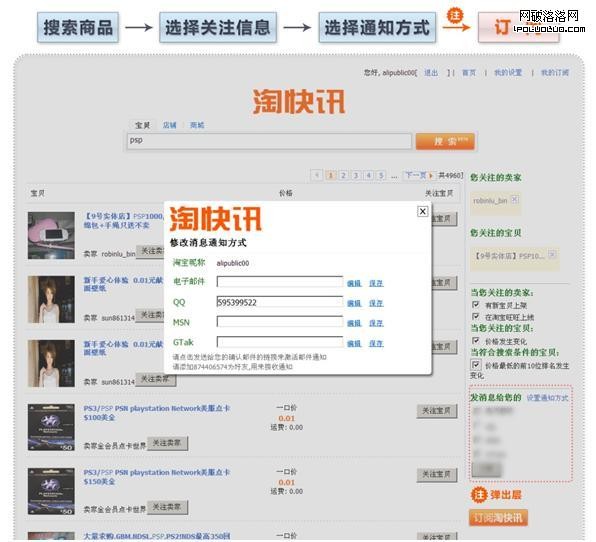Image resolution: width=596 pixels, height=542 pixels.
Task: Open the 设置通知方式 link
Action: click(547, 398)
